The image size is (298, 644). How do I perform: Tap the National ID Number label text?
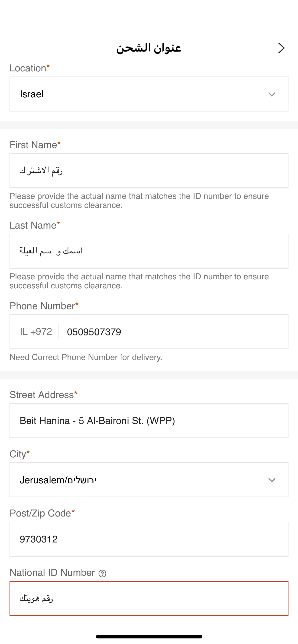point(52,573)
